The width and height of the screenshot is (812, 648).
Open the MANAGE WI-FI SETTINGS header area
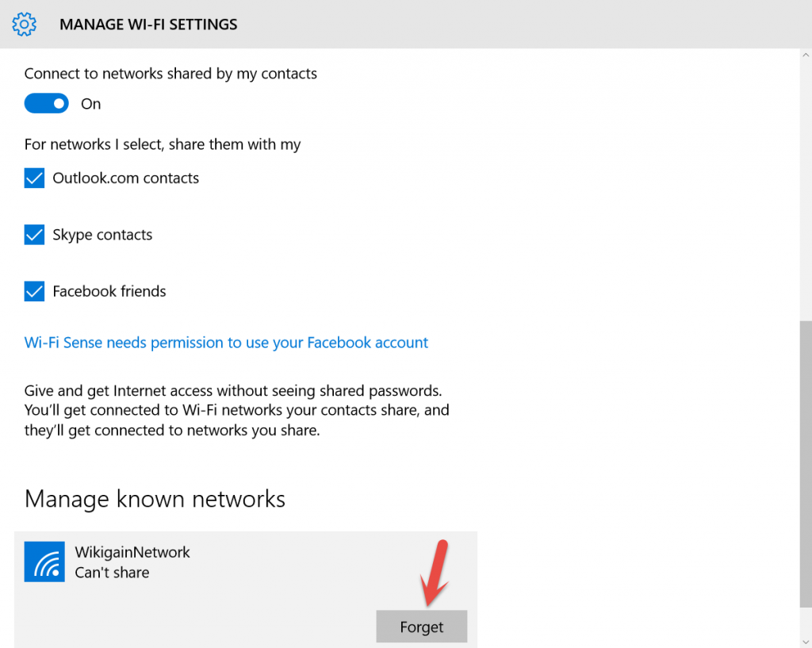148,24
